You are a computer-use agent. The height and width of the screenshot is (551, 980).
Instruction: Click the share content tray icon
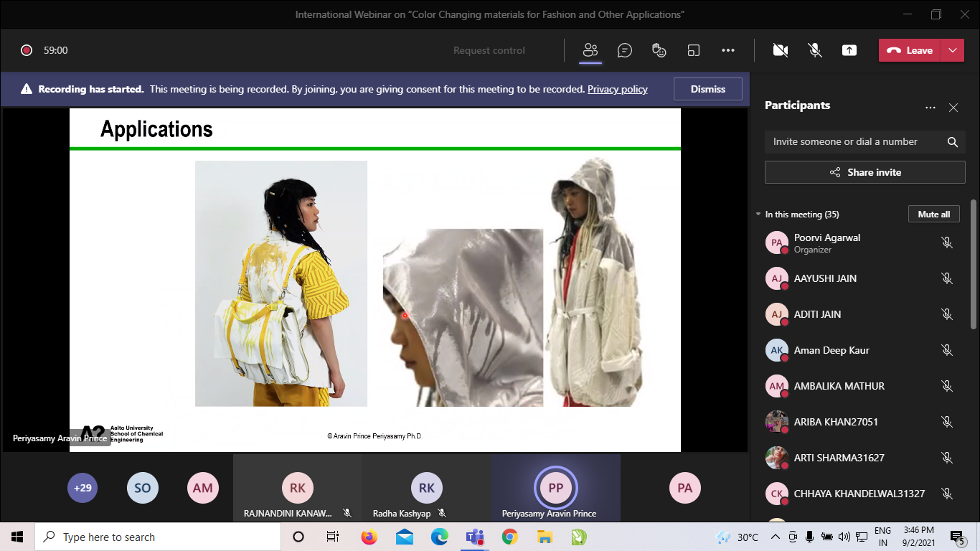point(849,50)
